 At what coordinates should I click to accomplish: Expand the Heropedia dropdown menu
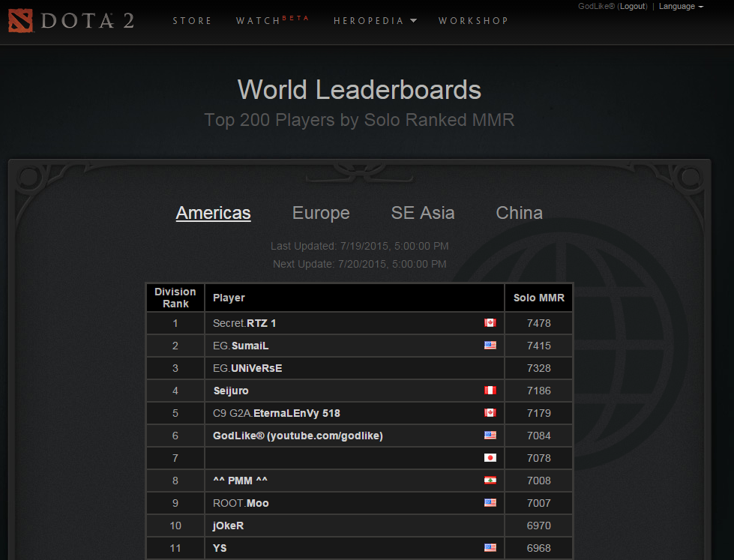[x=375, y=20]
